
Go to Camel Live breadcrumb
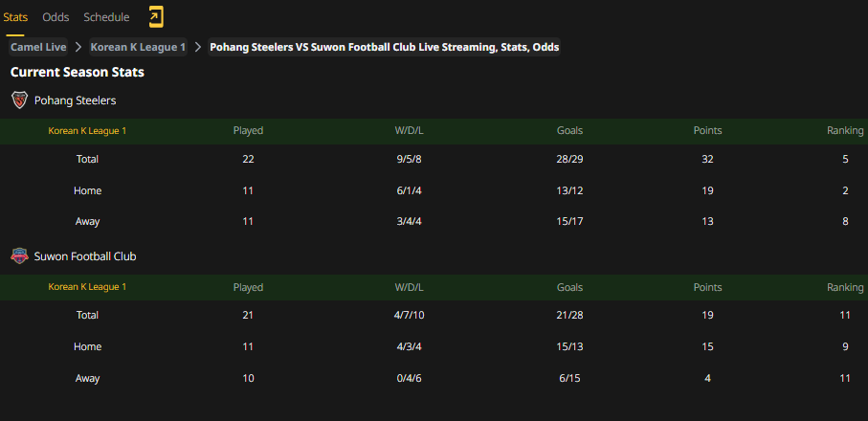coord(38,47)
